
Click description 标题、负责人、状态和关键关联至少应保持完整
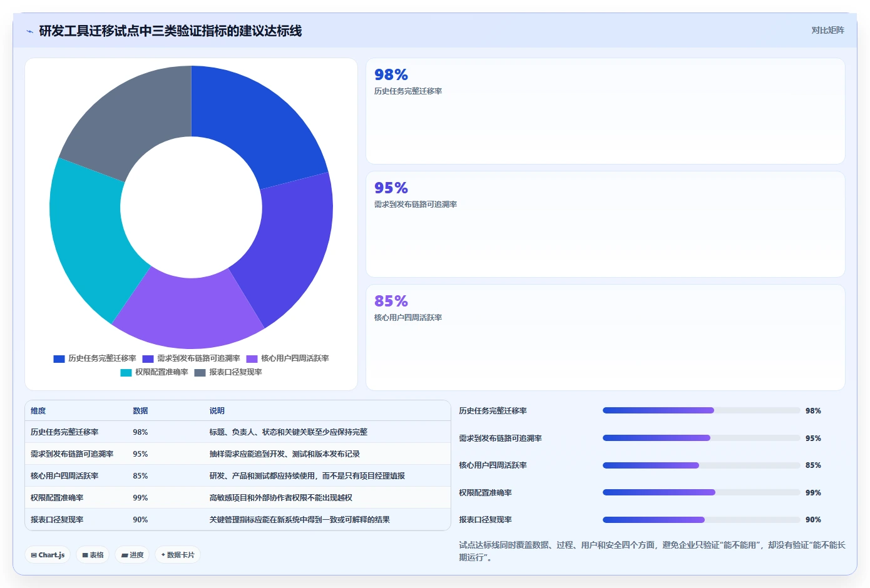pyautogui.click(x=289, y=432)
